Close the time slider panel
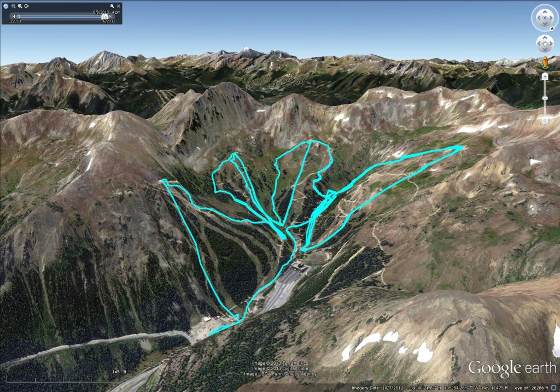 [x=119, y=6]
